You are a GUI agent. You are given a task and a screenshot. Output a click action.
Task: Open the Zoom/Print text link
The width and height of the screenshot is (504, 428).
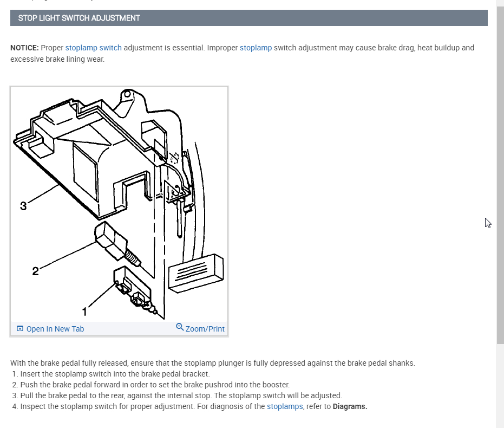pos(205,329)
